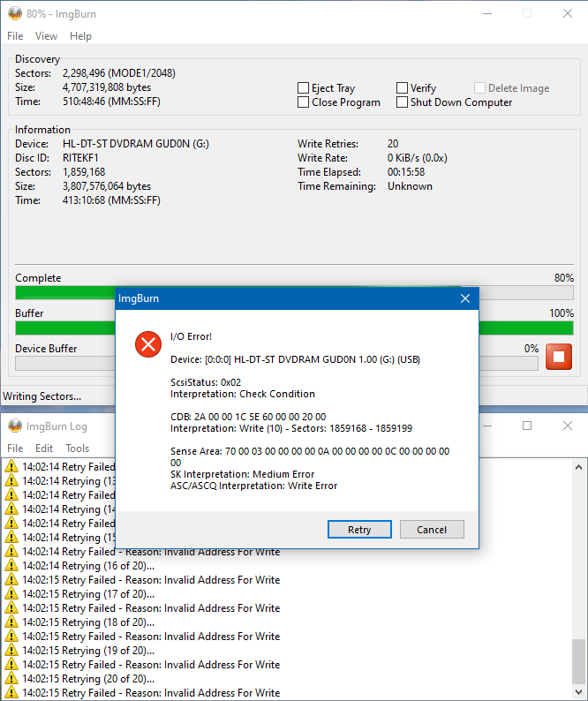Click the red Stop burn button
Screen dimensions: 588x701
pos(559,357)
